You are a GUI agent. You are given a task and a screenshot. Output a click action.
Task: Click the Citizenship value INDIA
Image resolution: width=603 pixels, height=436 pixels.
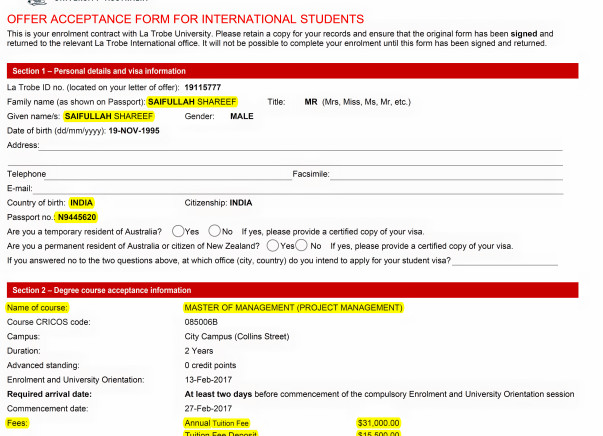pos(241,203)
